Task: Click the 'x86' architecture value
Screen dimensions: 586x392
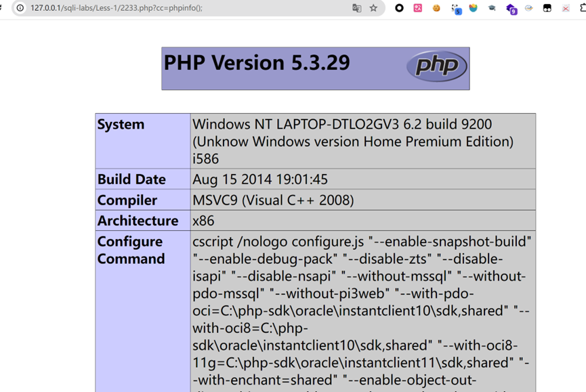Action: pos(203,221)
